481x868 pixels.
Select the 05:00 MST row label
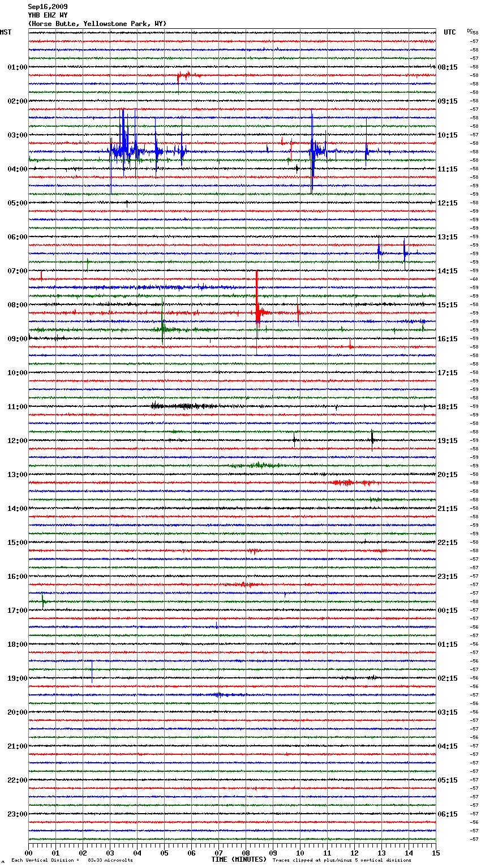tap(17, 203)
